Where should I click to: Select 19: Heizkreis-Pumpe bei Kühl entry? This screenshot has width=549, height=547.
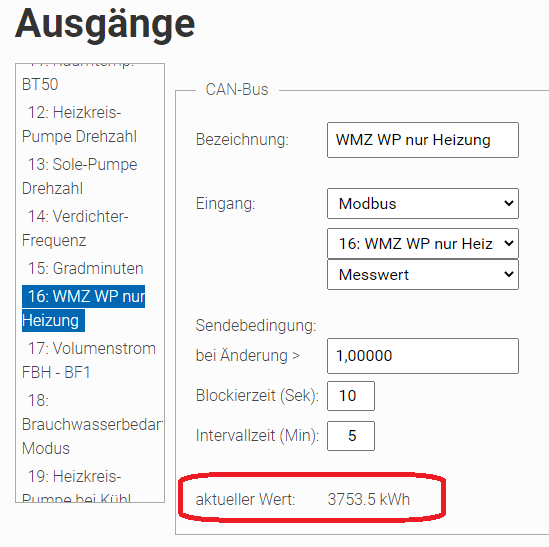(x=76, y=485)
